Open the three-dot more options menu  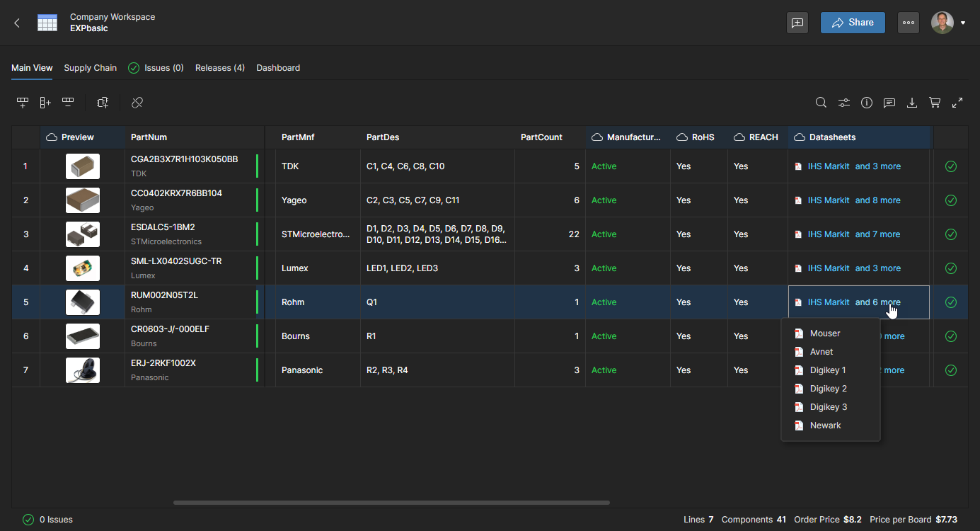pos(909,23)
